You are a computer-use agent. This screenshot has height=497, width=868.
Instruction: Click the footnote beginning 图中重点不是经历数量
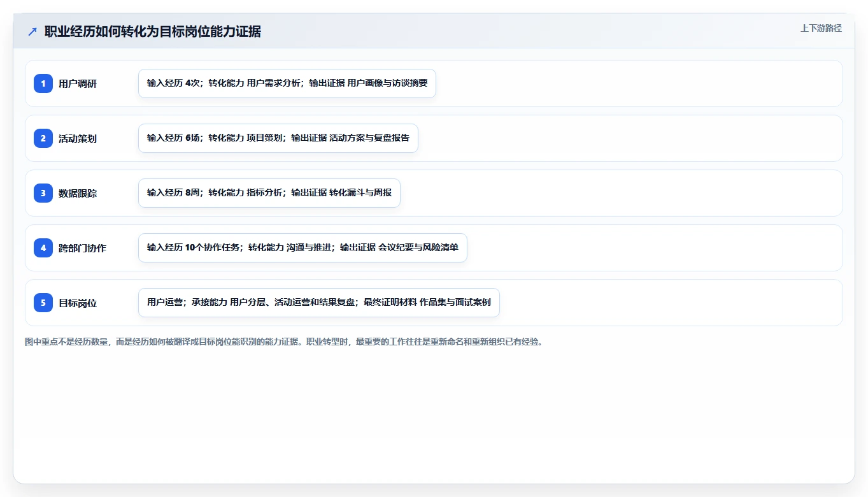click(x=283, y=342)
